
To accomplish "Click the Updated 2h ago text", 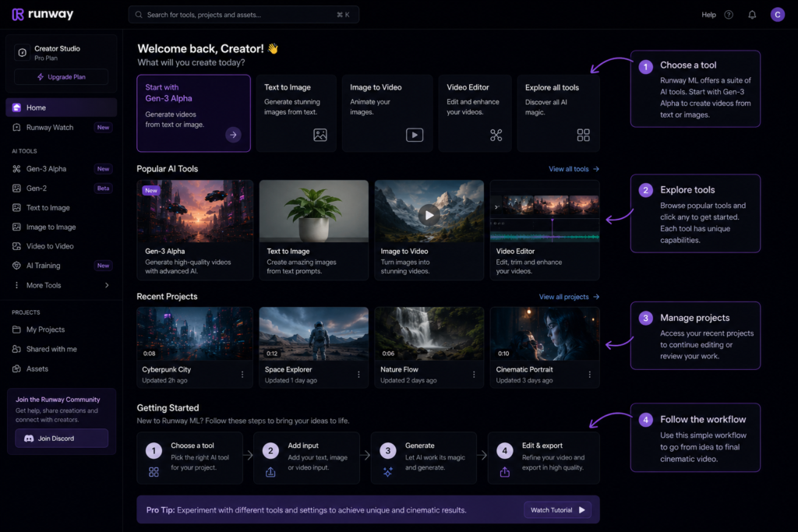I will (x=164, y=380).
